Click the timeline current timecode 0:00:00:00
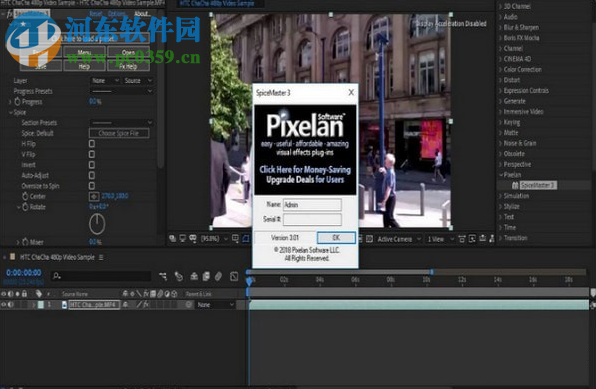This screenshot has width=596, height=389. 24,273
